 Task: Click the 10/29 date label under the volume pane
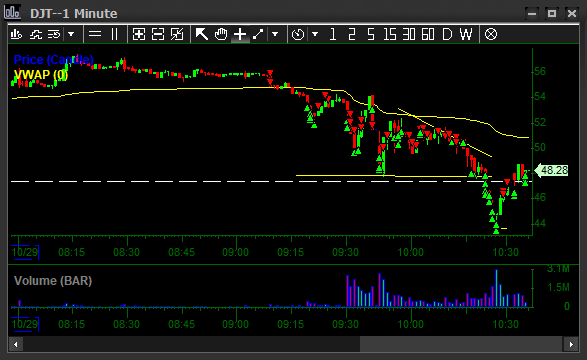(25, 324)
